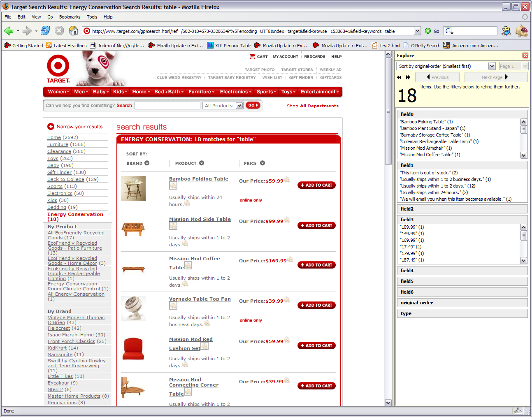The width and height of the screenshot is (532, 417).
Task: Close the Explore side panel
Action: [525, 56]
